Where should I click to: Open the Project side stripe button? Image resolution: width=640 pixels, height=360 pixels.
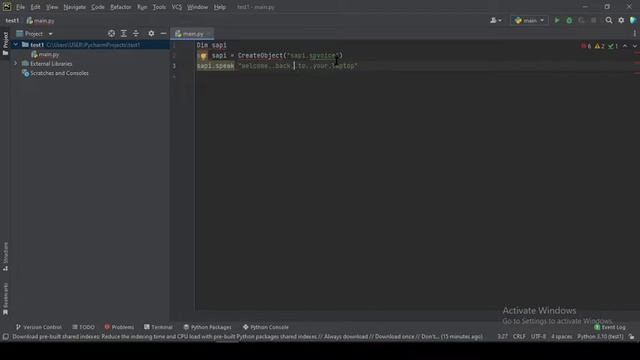pyautogui.click(x=5, y=43)
